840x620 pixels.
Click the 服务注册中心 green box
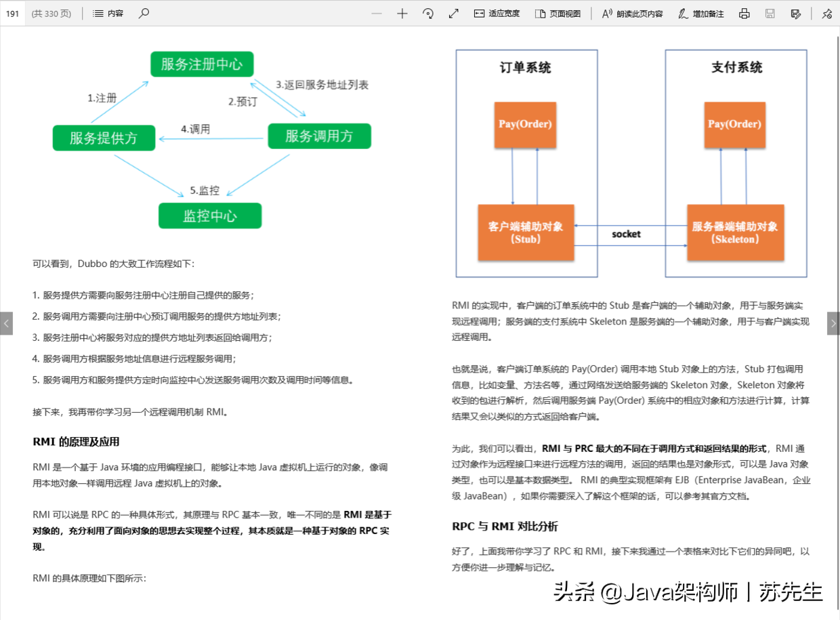(x=202, y=64)
